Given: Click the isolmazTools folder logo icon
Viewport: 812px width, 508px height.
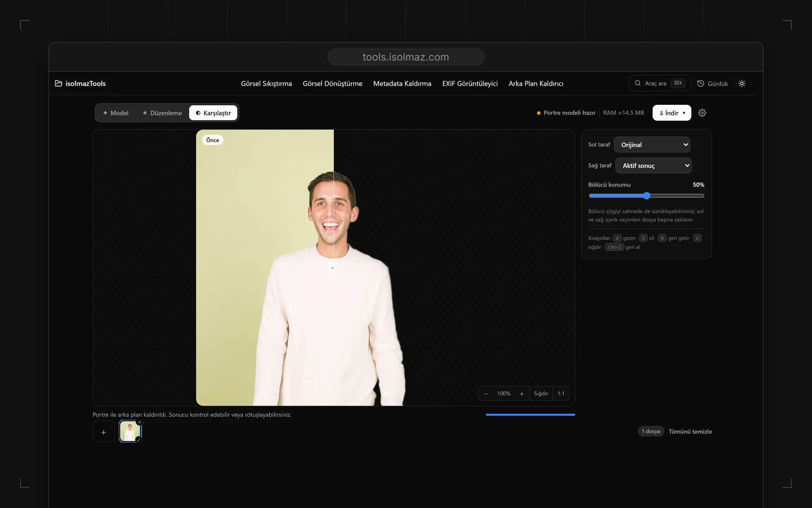Looking at the screenshot, I should click(x=58, y=83).
